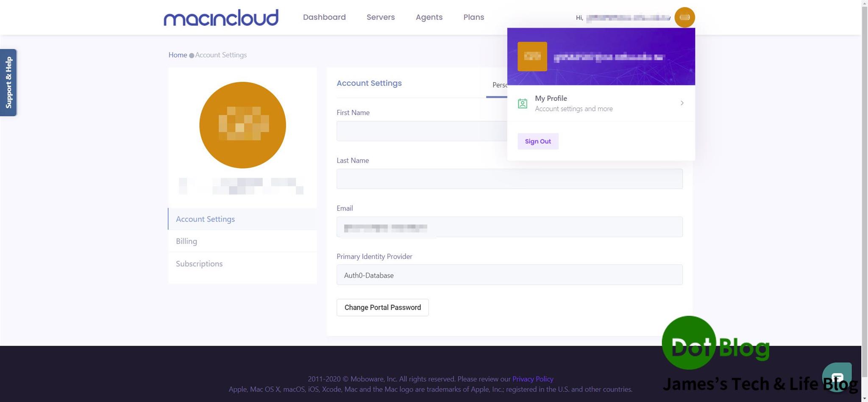Select the Agents navigation item
Image resolution: width=868 pixels, height=402 pixels.
[x=429, y=17]
